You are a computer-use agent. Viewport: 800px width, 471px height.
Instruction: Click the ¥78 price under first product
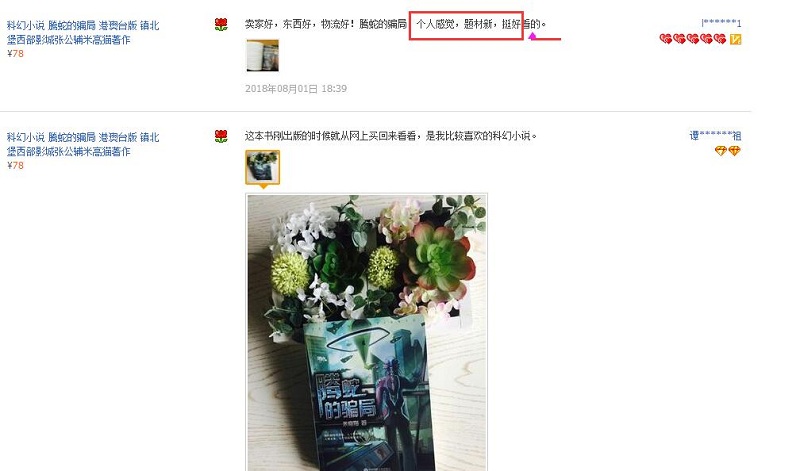[15, 54]
